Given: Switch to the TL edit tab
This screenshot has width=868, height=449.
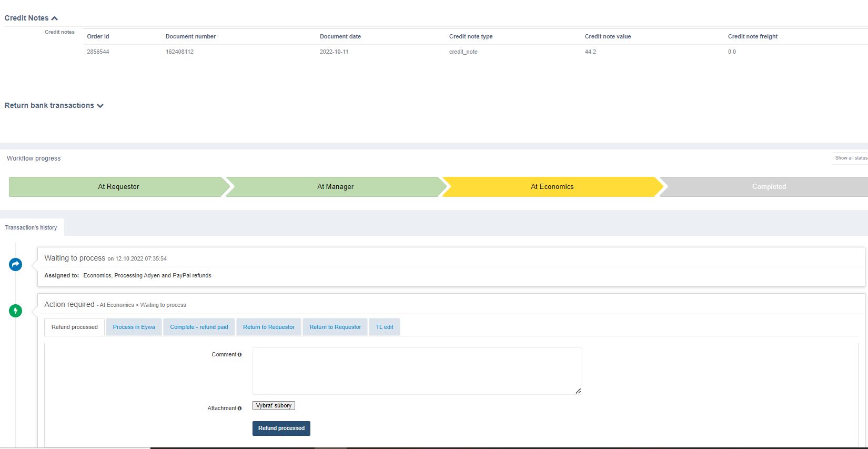Looking at the screenshot, I should (385, 327).
